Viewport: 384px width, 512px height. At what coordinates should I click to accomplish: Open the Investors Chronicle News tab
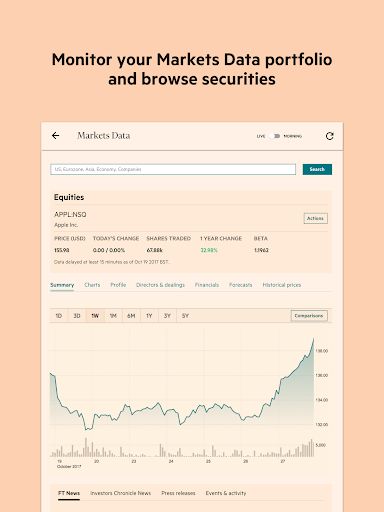point(121,493)
